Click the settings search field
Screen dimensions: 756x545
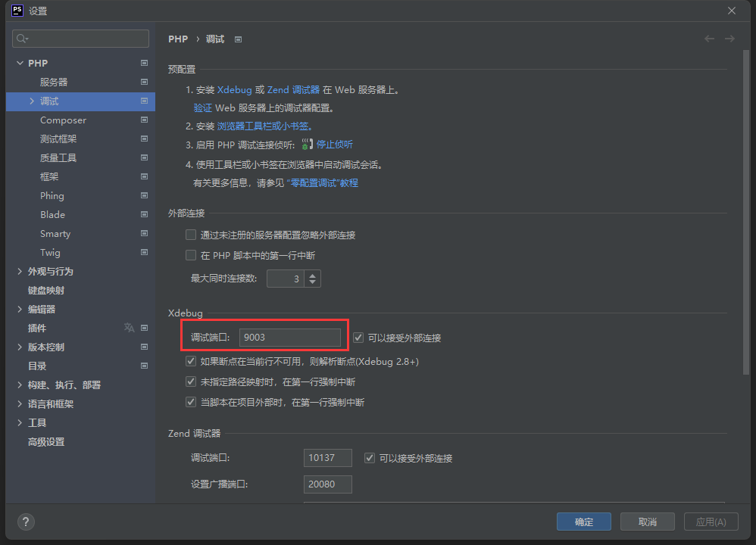point(80,39)
